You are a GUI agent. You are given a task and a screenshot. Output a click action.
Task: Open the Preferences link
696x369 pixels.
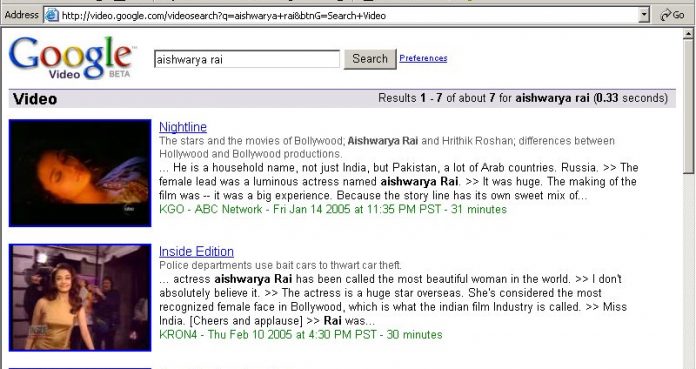coord(423,58)
